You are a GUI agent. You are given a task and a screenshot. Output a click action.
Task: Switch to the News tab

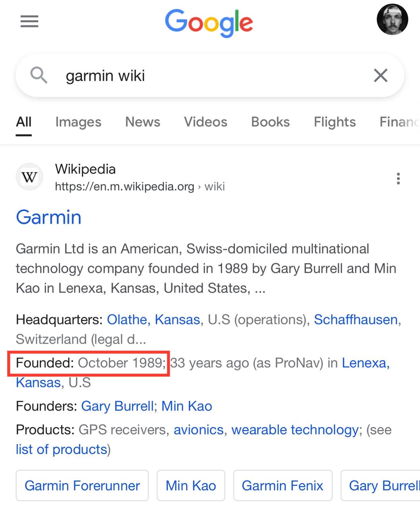(143, 122)
